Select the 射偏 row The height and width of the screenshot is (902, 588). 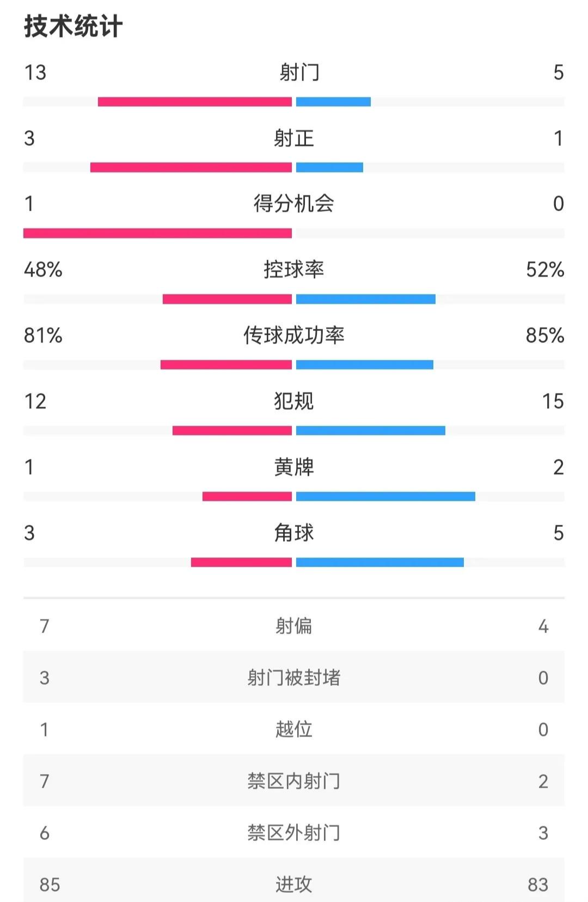click(294, 626)
